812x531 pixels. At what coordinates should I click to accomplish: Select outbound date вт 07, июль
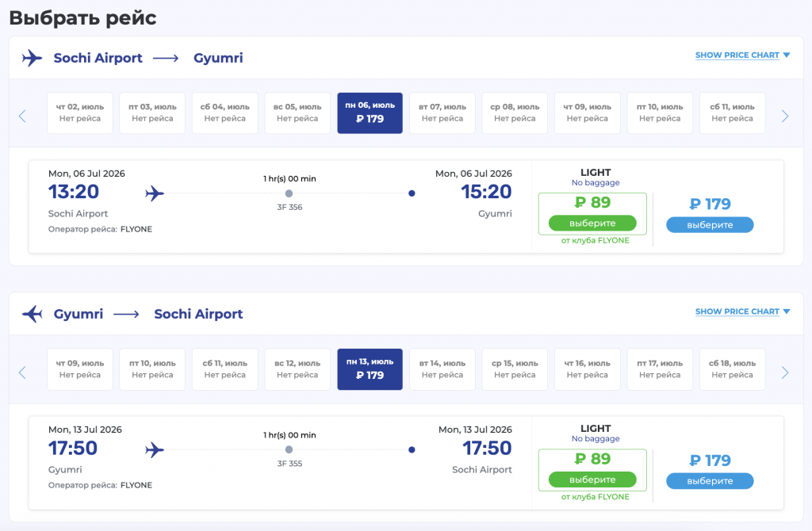(442, 113)
